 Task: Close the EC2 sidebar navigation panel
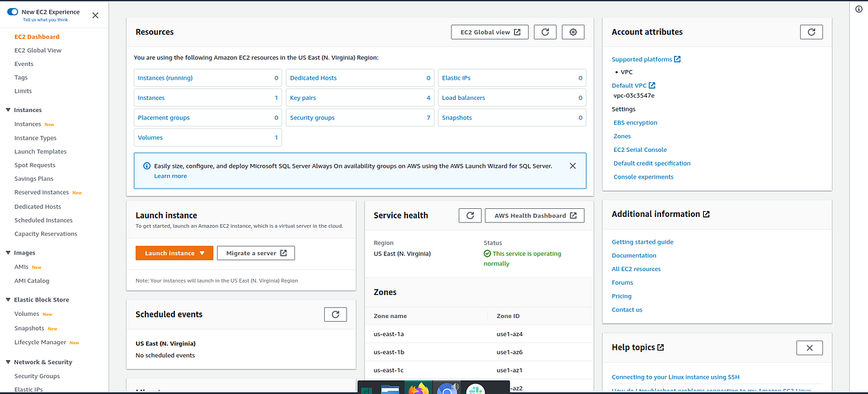coord(95,16)
